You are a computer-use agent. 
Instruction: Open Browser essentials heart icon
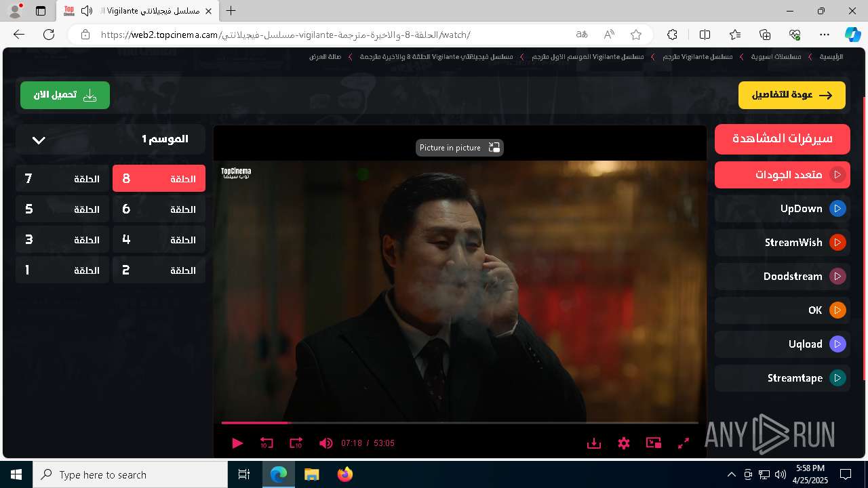(x=795, y=35)
